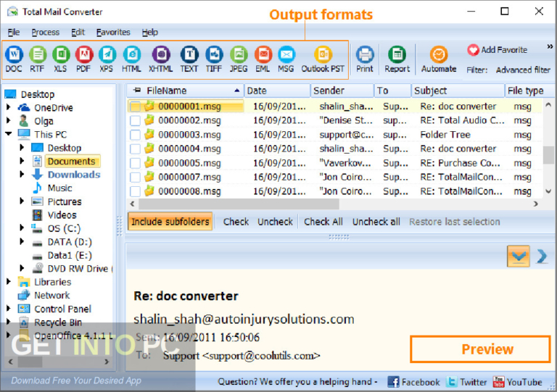Viewport: 557px width, 392px height.
Task: Expand the Documents folder node
Action: click(22, 161)
